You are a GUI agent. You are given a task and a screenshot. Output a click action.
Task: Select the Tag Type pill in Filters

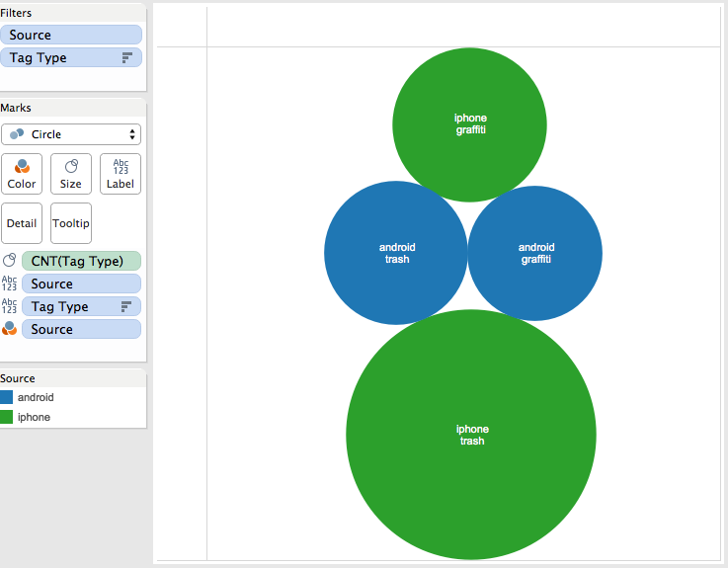pyautogui.click(x=71, y=57)
